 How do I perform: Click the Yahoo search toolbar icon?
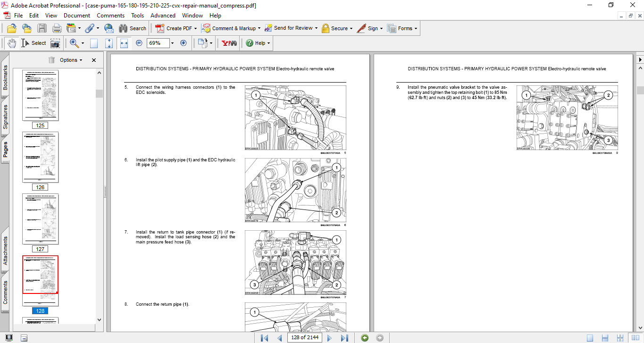click(229, 43)
